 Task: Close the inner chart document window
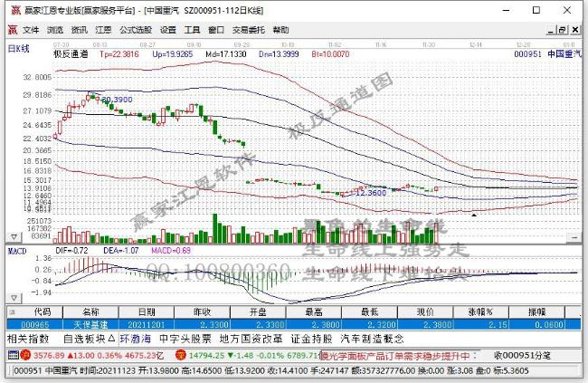(575, 30)
